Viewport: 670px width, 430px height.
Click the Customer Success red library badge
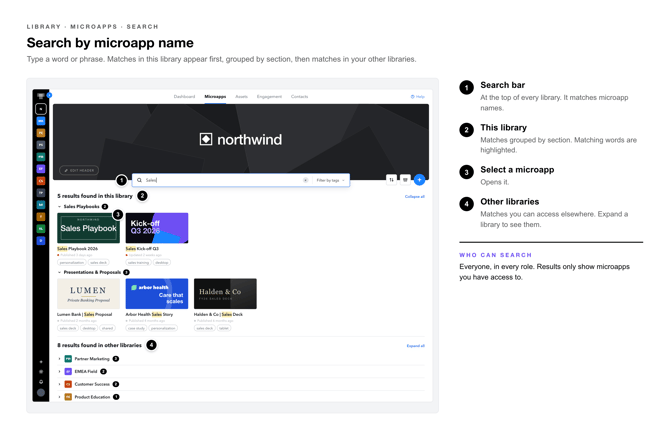[68, 384]
